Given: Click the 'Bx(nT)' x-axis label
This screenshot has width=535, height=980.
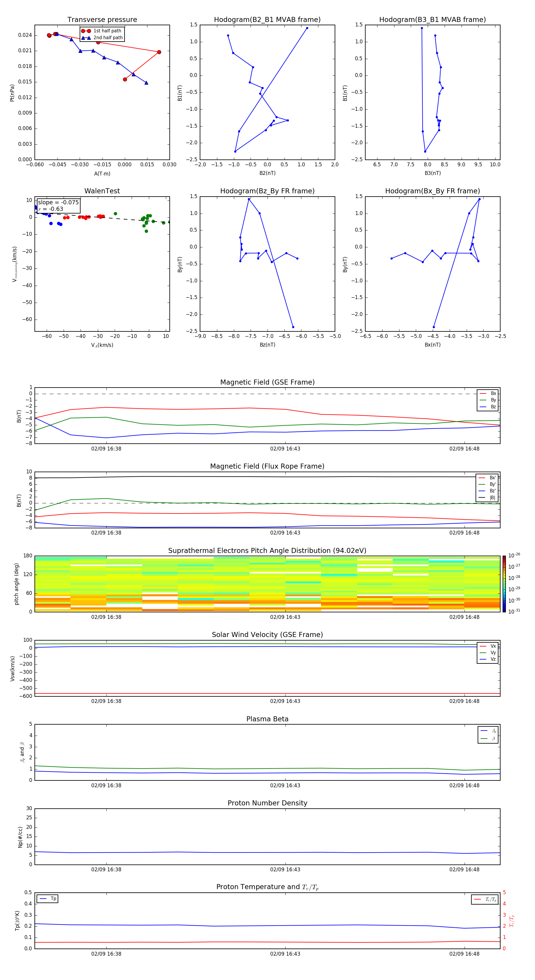Looking at the screenshot, I should tap(432, 345).
